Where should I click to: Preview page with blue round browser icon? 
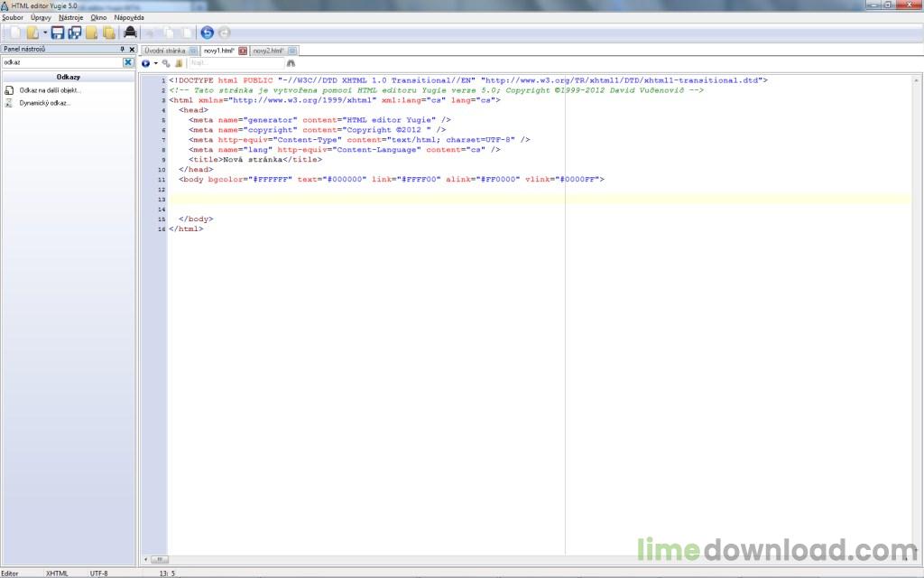[x=145, y=63]
